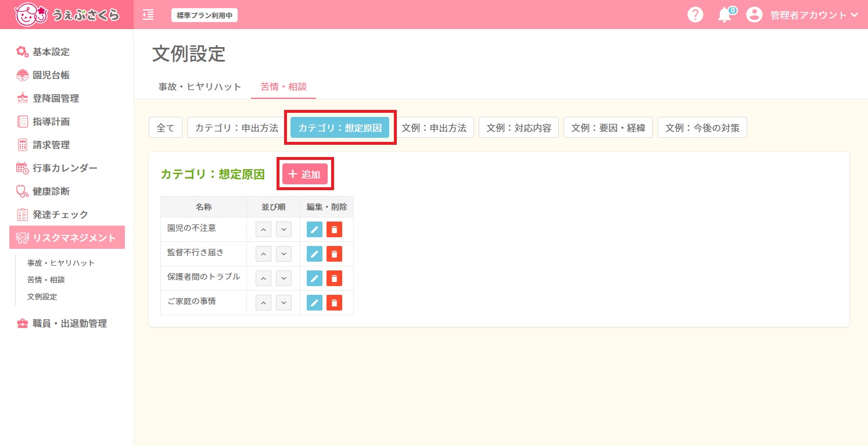Viewport: 868px width, 446px height.
Task: Edit 監督不行き届き with pencil icon
Action: (x=314, y=254)
